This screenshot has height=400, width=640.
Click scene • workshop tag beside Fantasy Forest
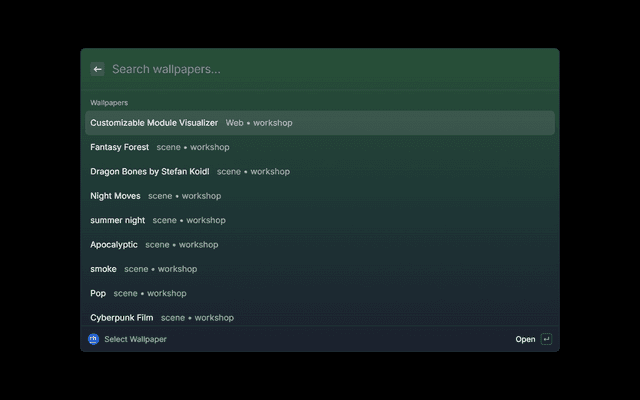point(193,147)
